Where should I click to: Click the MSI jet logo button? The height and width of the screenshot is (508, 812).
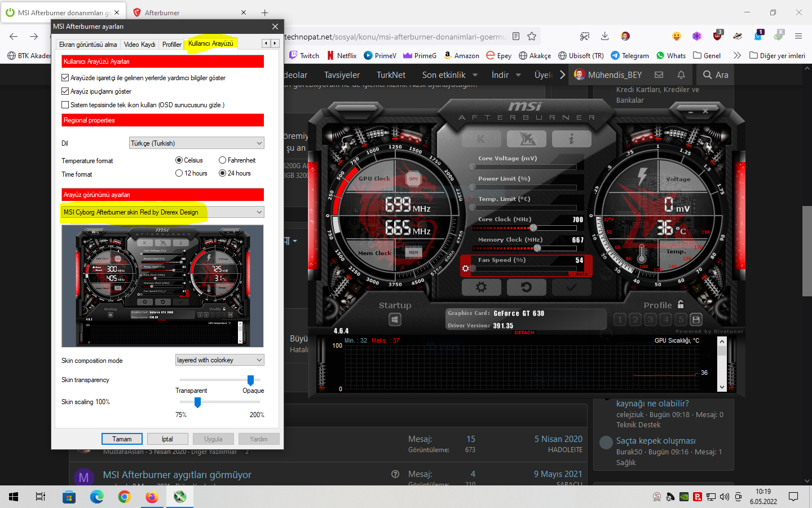pyautogui.click(x=526, y=139)
